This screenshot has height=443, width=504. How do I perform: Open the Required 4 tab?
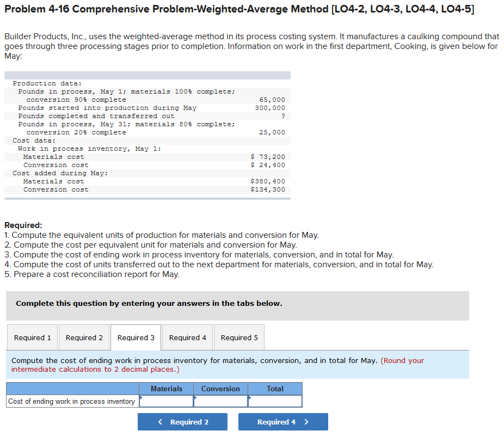[188, 337]
